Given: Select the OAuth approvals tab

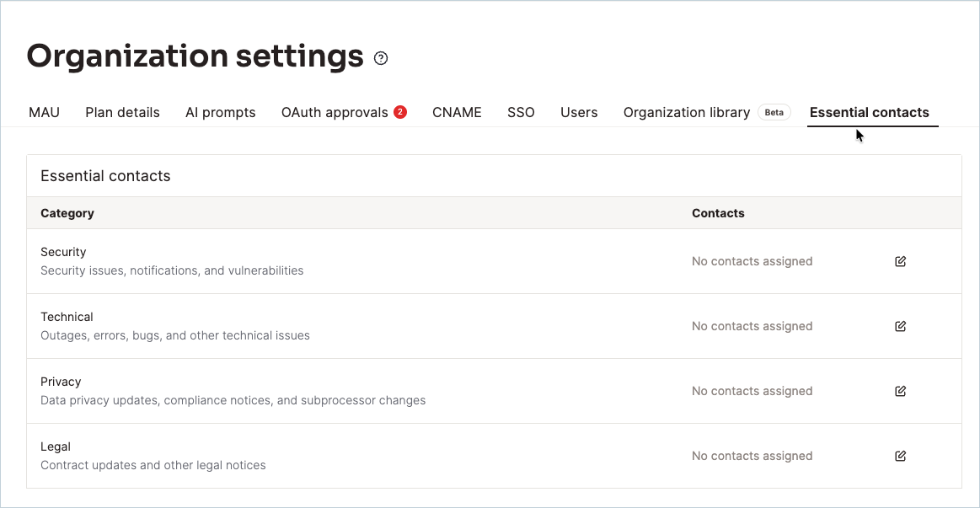Looking at the screenshot, I should [x=335, y=113].
